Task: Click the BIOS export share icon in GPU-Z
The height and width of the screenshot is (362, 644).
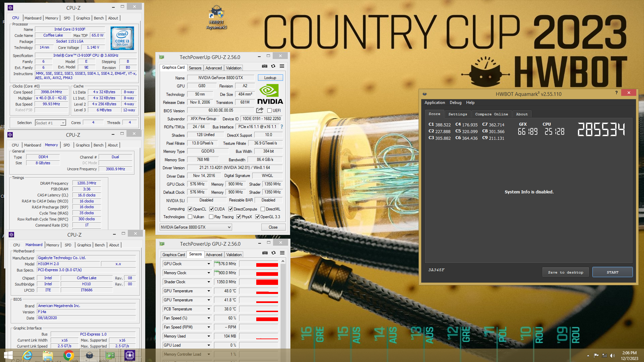Action: coord(260,110)
